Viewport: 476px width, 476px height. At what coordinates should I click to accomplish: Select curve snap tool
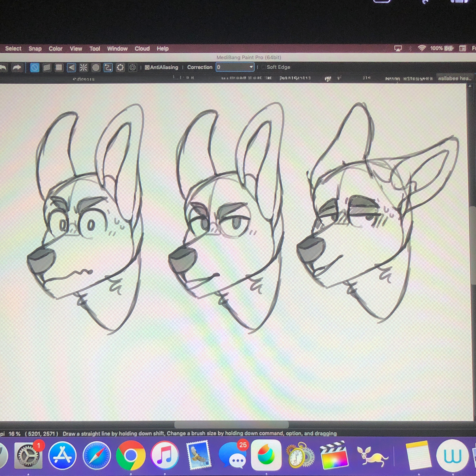tap(108, 68)
